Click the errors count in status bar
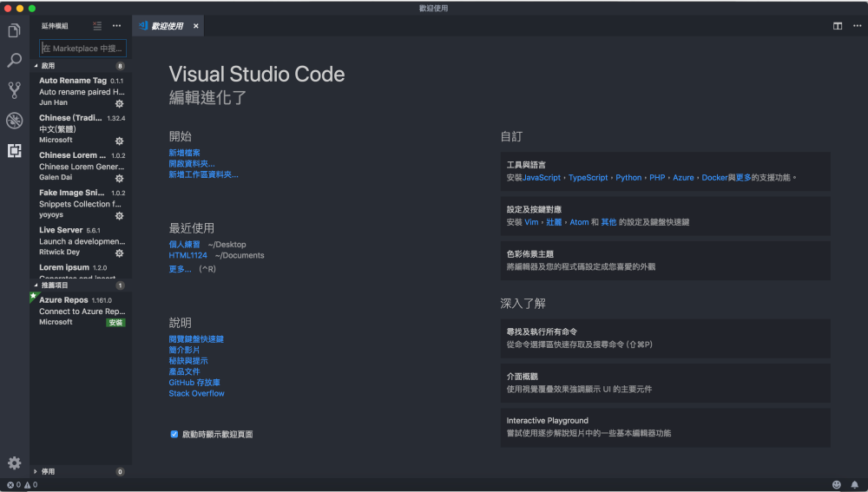This screenshot has width=868, height=492. click(14, 485)
